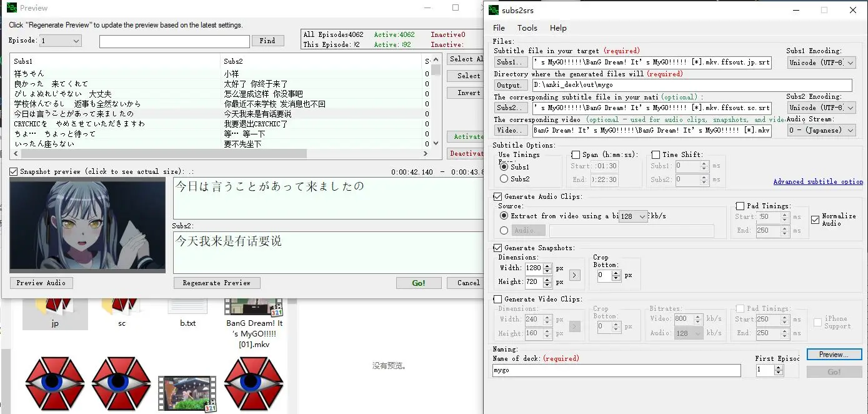Screen dimensions: 868x414
Task: Click the Preview window title bar icon
Action: [12, 8]
